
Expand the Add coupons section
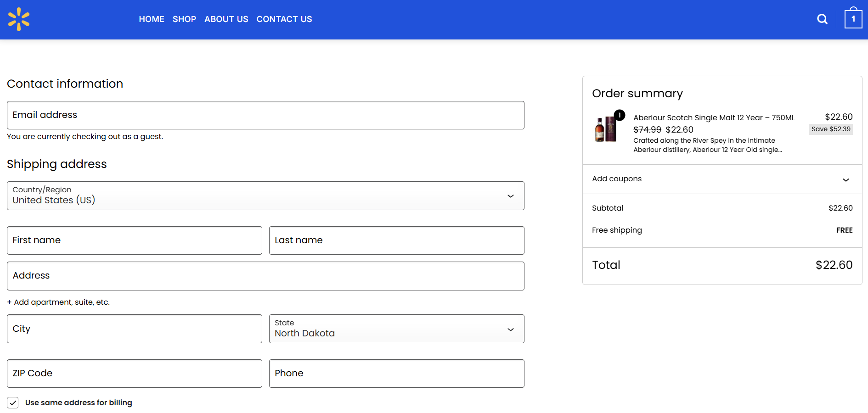(x=722, y=179)
